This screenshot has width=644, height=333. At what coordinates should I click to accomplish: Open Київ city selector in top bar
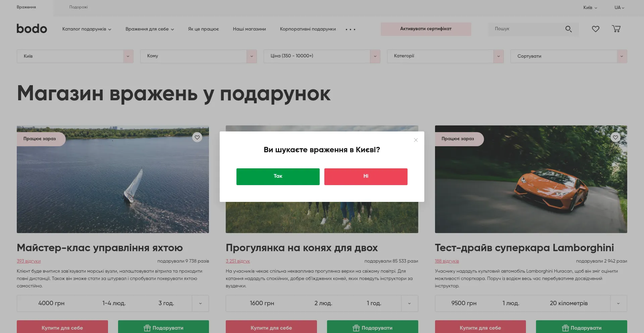pyautogui.click(x=590, y=7)
